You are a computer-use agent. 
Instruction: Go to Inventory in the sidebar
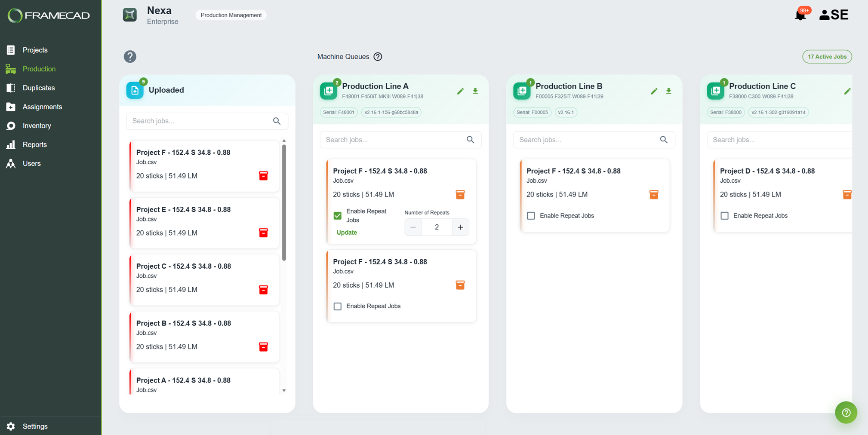click(x=37, y=126)
